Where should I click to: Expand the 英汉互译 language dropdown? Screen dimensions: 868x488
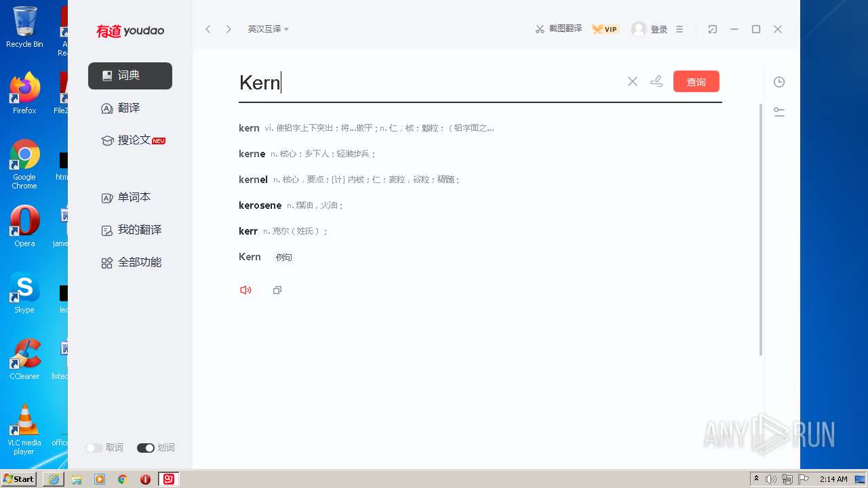(x=269, y=29)
